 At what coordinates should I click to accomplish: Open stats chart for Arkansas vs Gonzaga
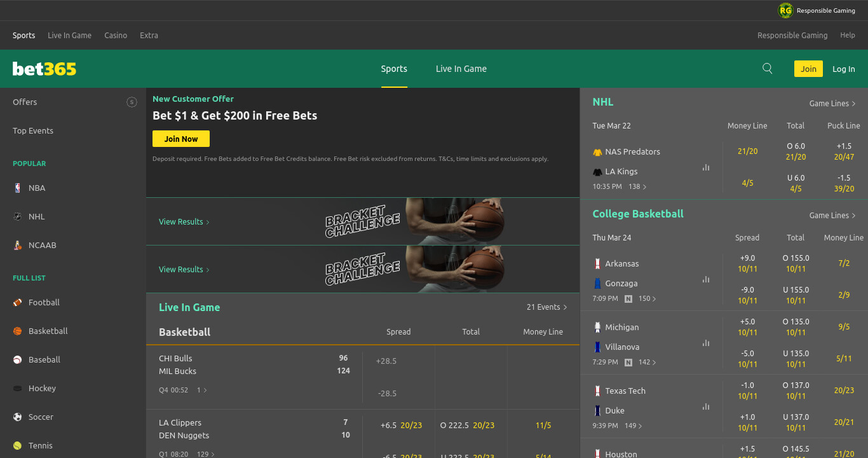point(706,279)
